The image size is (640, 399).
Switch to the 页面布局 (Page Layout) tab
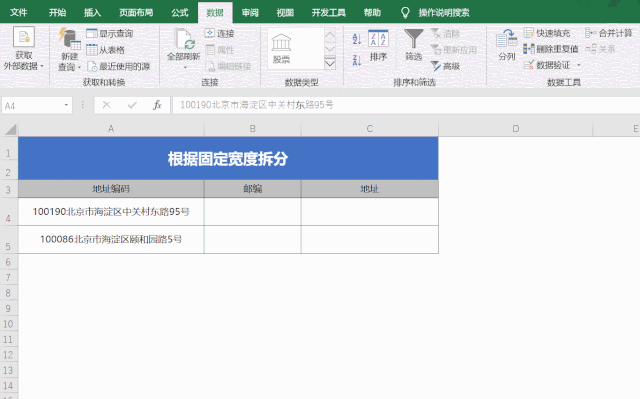pyautogui.click(x=136, y=13)
